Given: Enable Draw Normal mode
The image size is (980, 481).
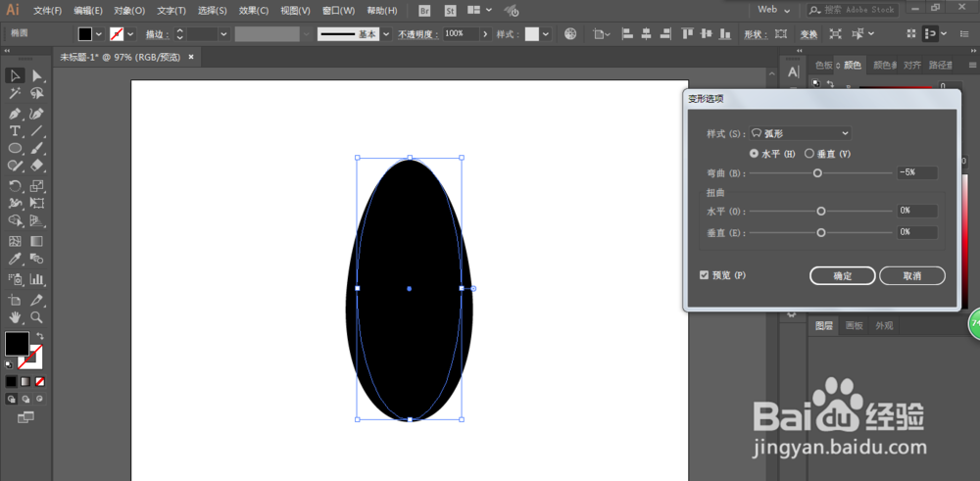Looking at the screenshot, I should pos(11,398).
